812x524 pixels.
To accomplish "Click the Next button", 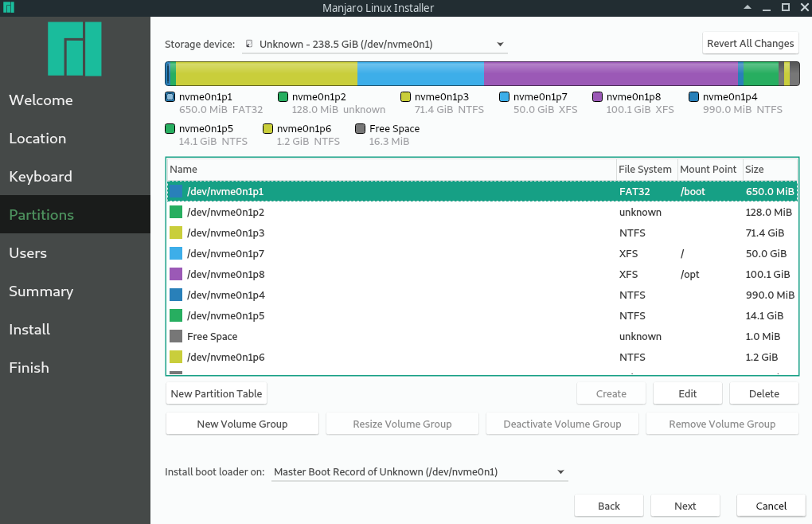I will pos(685,506).
